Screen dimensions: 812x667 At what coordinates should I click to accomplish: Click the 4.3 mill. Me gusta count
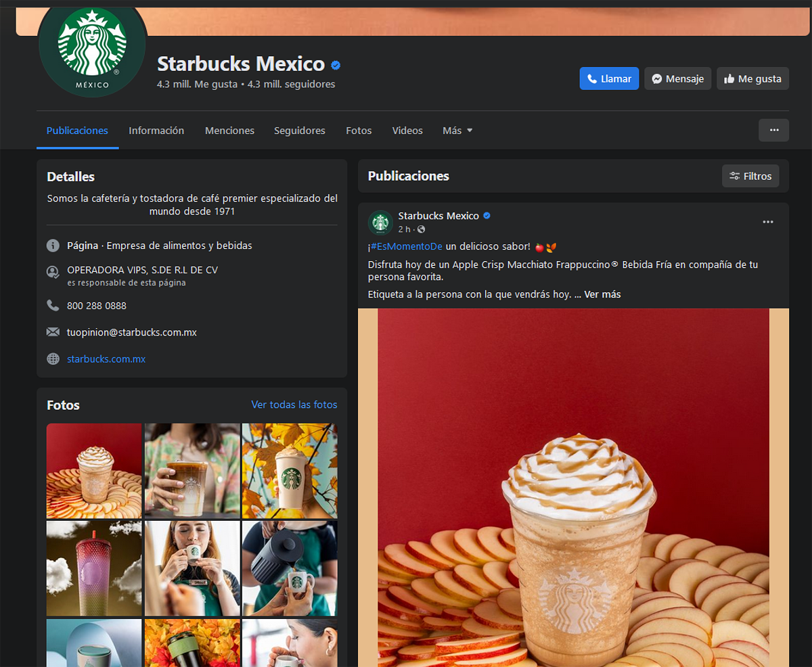click(197, 85)
